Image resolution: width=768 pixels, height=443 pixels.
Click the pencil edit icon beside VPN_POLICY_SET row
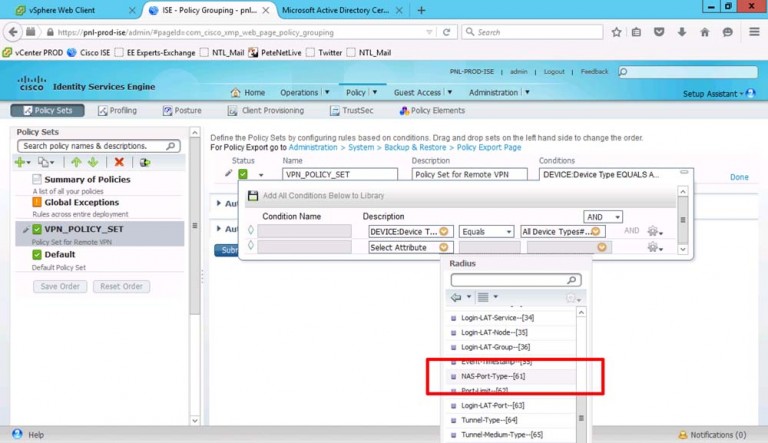click(x=228, y=173)
